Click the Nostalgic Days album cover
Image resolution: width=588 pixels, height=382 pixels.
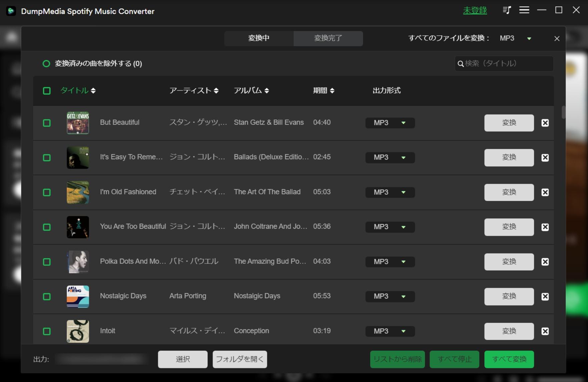pyautogui.click(x=78, y=297)
